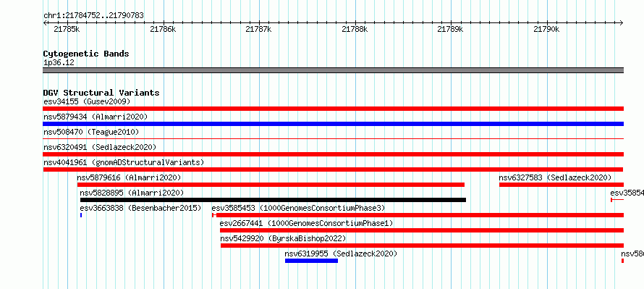Open the nsv5879616 (Almarri2020) label

click(129, 177)
